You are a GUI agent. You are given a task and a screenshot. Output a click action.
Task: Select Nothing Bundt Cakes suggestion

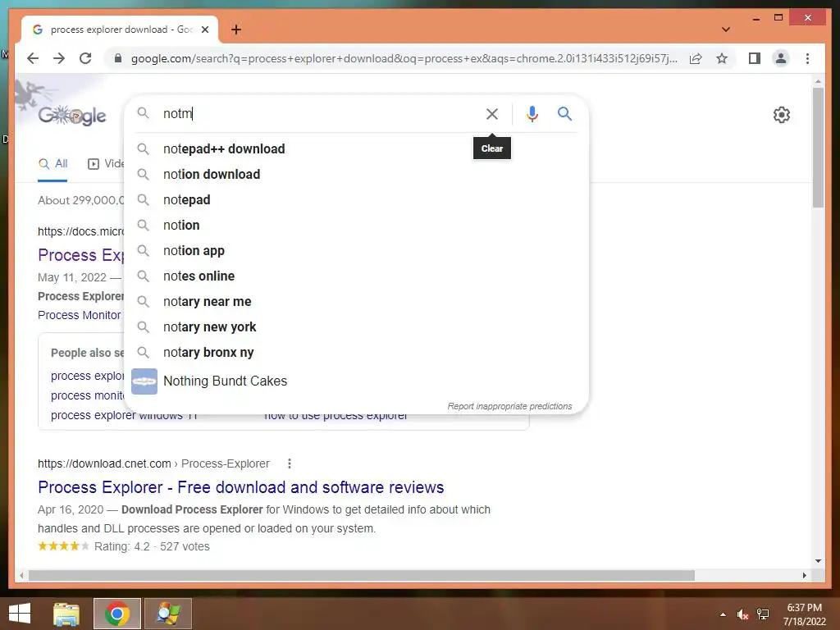pyautogui.click(x=356, y=381)
